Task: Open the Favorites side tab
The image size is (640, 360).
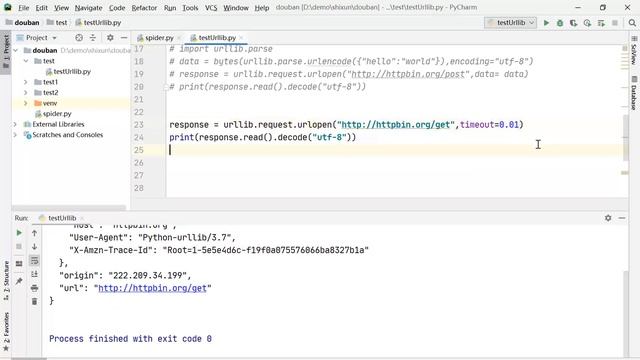Action: tap(6, 331)
